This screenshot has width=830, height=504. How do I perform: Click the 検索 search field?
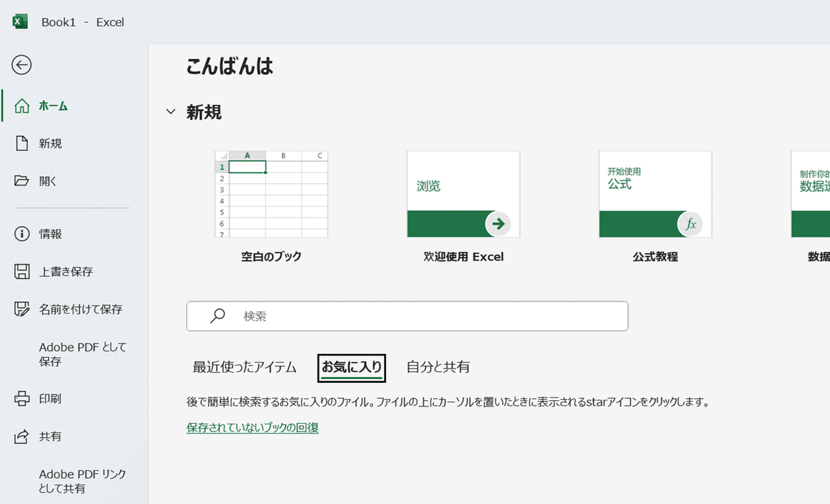pos(407,316)
